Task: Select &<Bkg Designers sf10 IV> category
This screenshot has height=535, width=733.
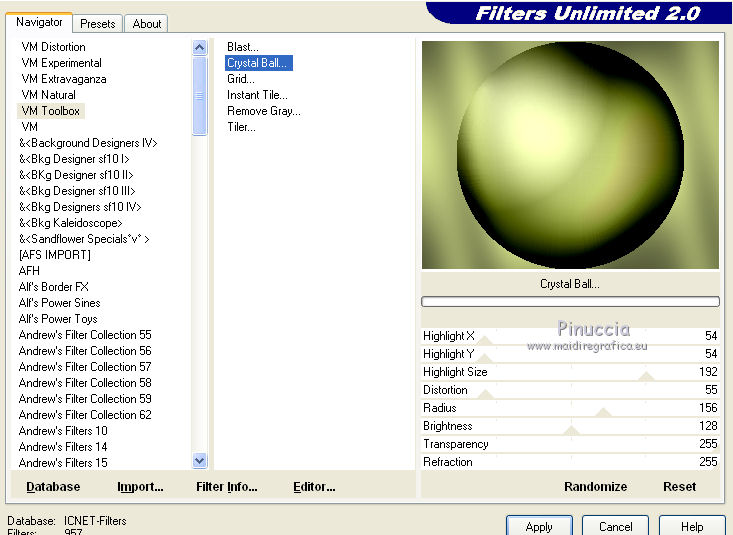Action: [80, 207]
